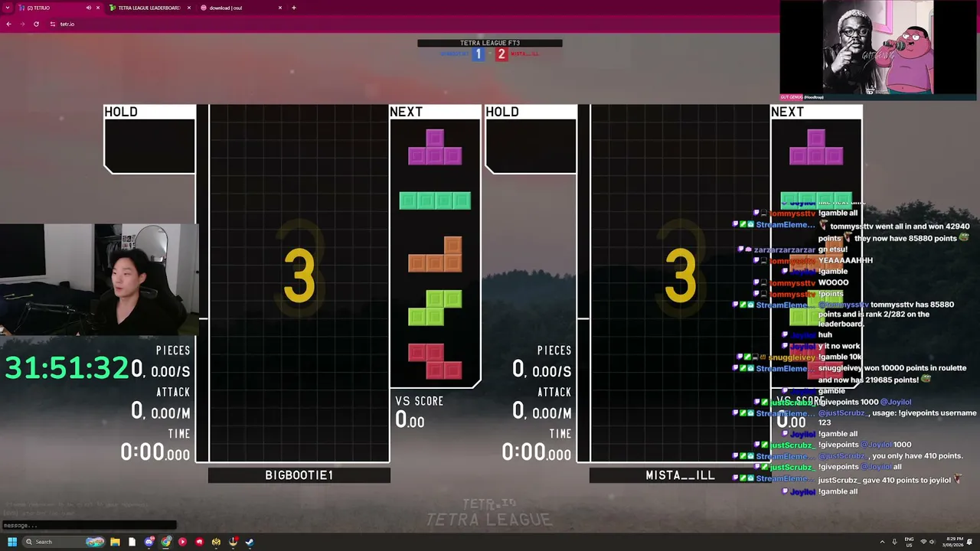Screen dimensions: 980x551
Task: Click chat message "WOOOO"
Action: 833,282
